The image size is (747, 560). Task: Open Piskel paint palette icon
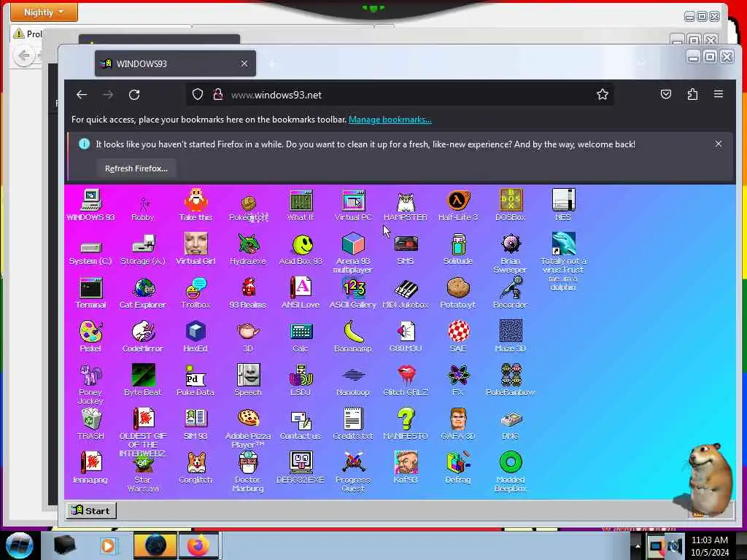click(90, 336)
